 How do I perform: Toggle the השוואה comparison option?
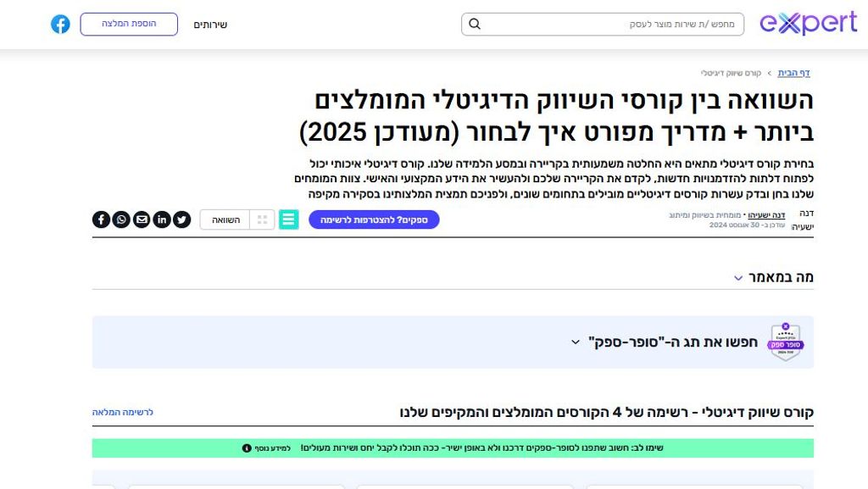point(225,219)
